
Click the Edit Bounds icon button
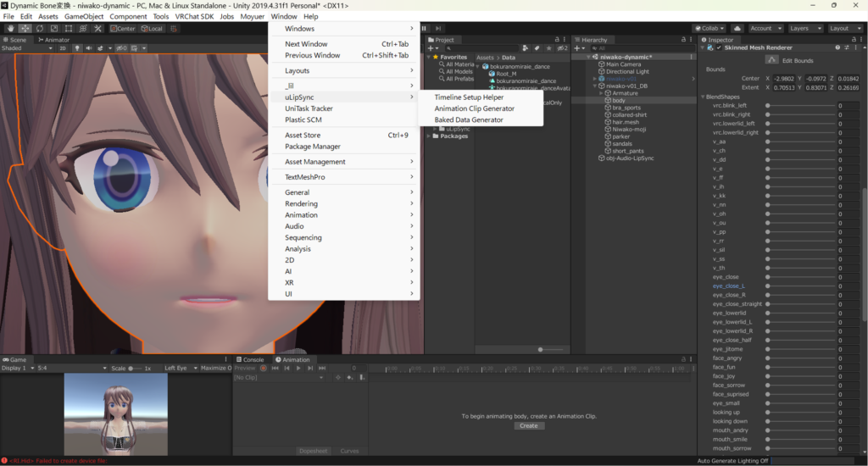tap(771, 60)
